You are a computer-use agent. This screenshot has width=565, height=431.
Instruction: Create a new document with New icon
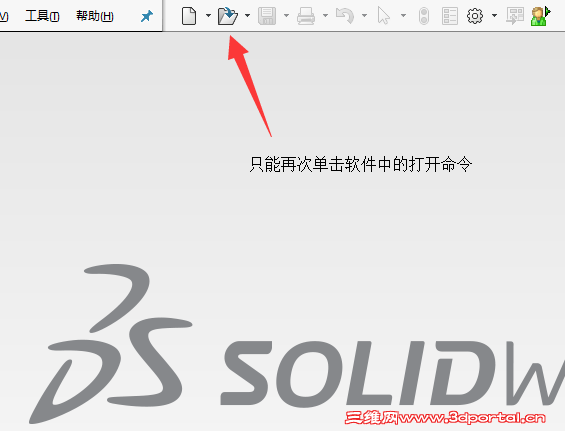coord(189,16)
